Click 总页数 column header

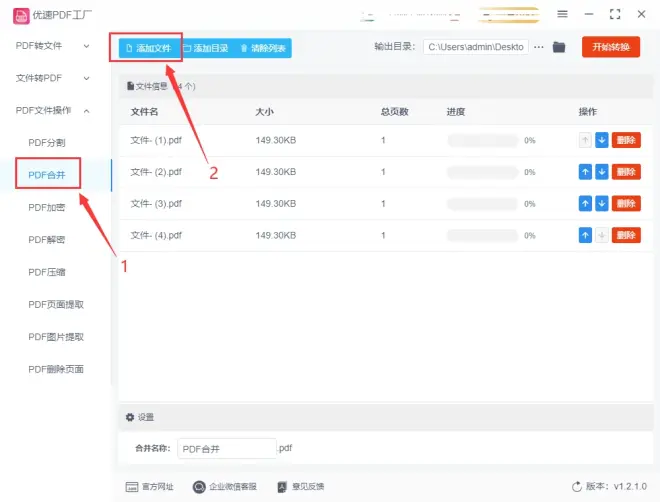pos(394,112)
